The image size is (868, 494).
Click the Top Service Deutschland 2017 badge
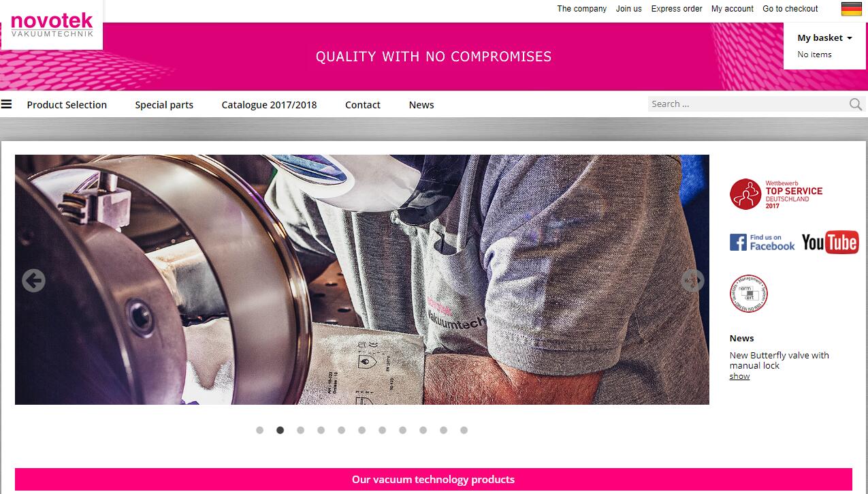point(776,194)
